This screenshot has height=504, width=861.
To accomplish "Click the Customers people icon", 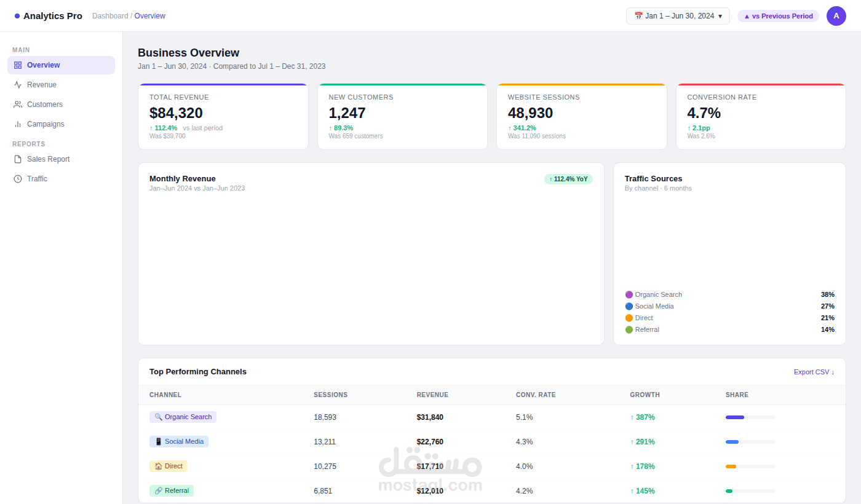I will (x=18, y=104).
